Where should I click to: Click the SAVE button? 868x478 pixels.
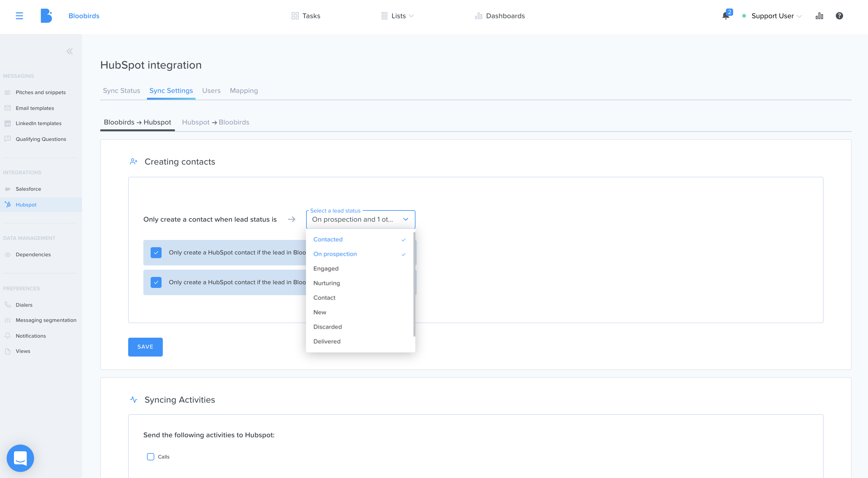(x=145, y=347)
